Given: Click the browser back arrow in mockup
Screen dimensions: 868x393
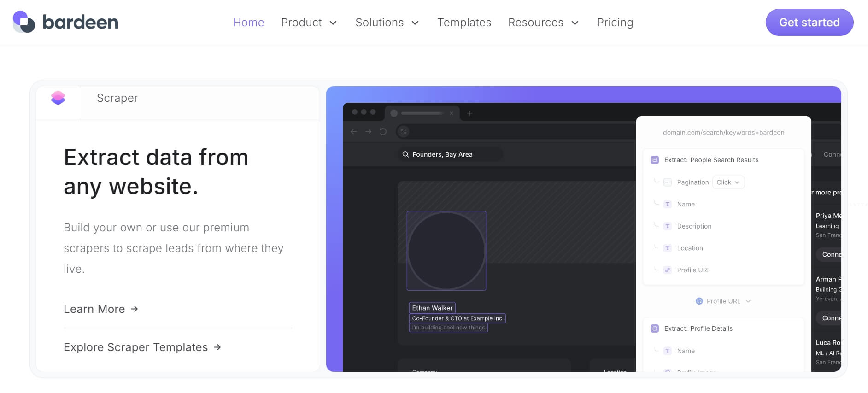Looking at the screenshot, I should point(354,132).
